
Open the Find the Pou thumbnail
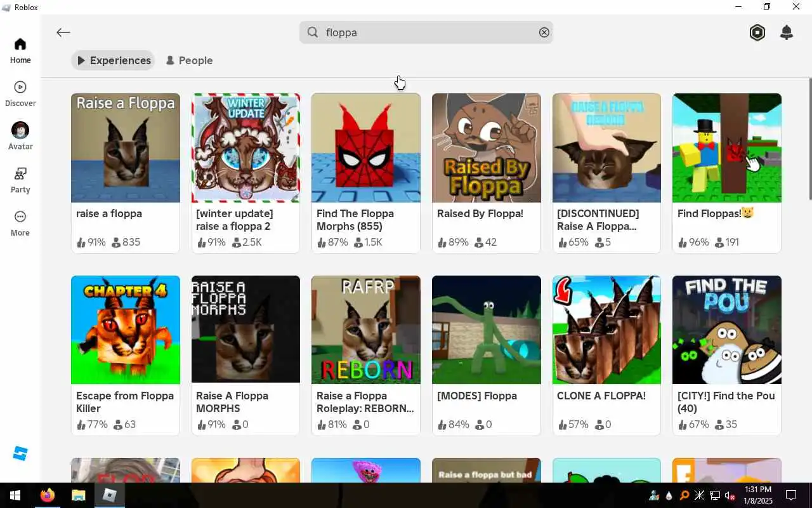click(727, 330)
